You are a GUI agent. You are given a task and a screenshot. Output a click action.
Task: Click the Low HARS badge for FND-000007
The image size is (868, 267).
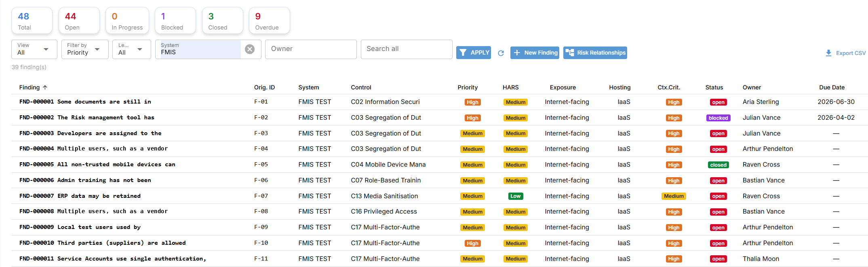(x=515, y=196)
